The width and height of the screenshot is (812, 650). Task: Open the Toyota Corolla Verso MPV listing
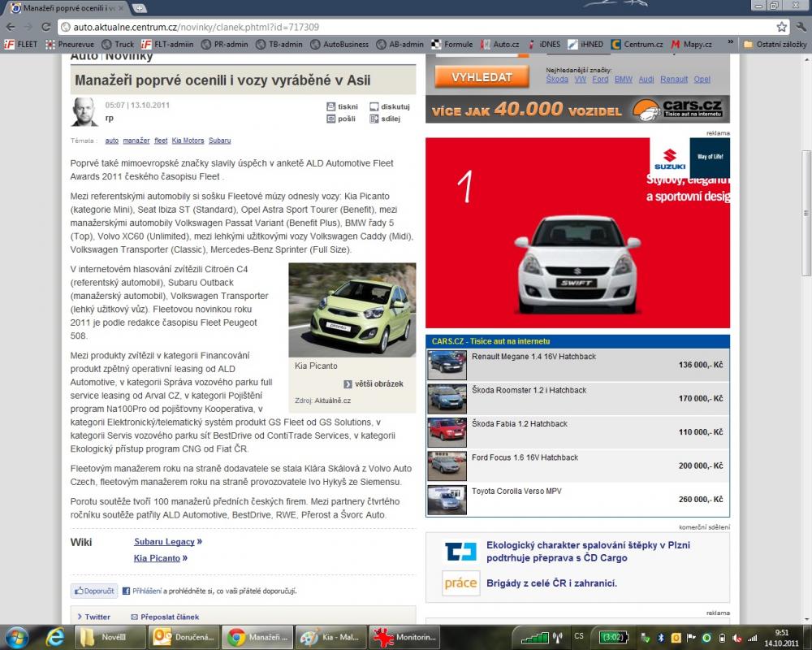point(577,500)
